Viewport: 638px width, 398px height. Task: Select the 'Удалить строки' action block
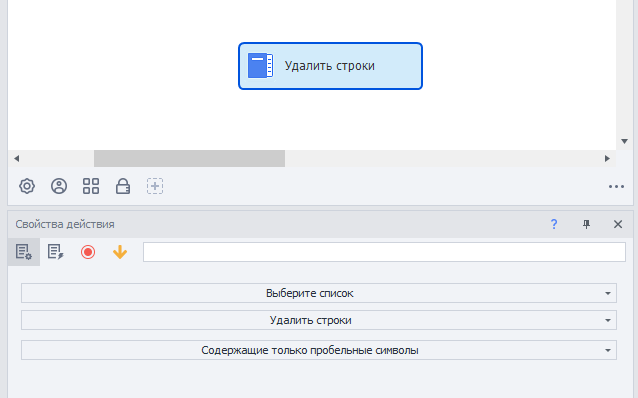(330, 66)
